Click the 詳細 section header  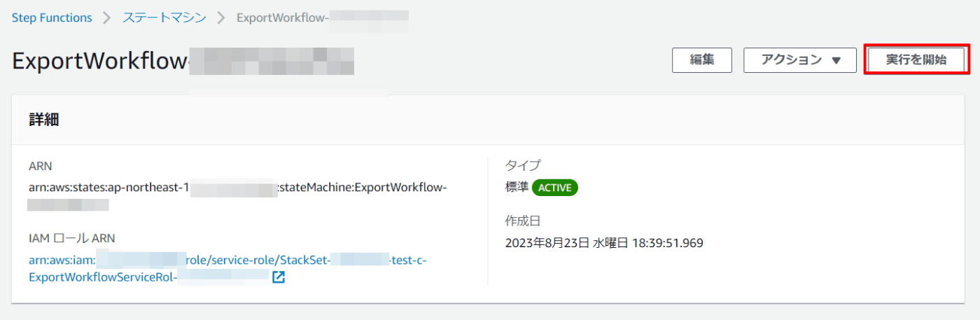point(43,120)
